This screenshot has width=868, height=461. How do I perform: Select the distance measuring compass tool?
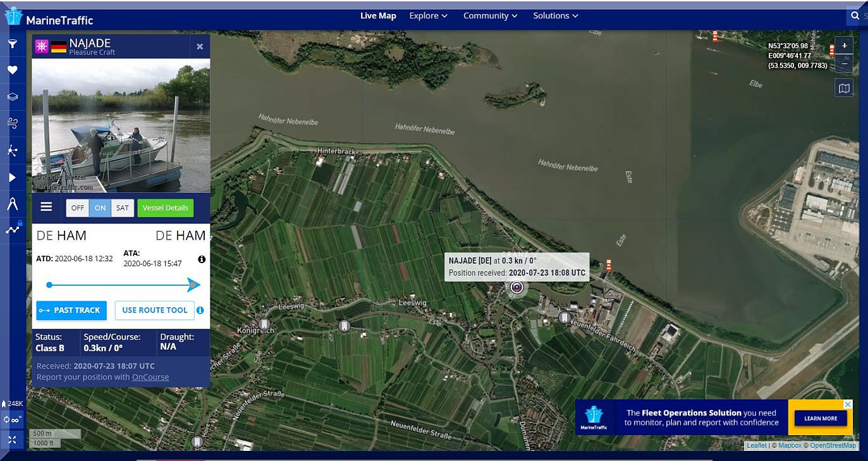pos(12,204)
